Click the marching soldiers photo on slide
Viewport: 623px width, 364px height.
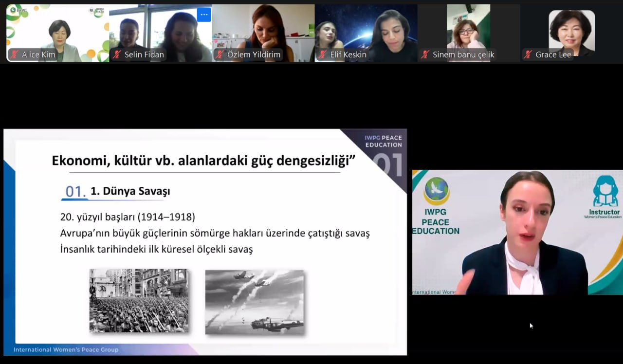click(139, 301)
